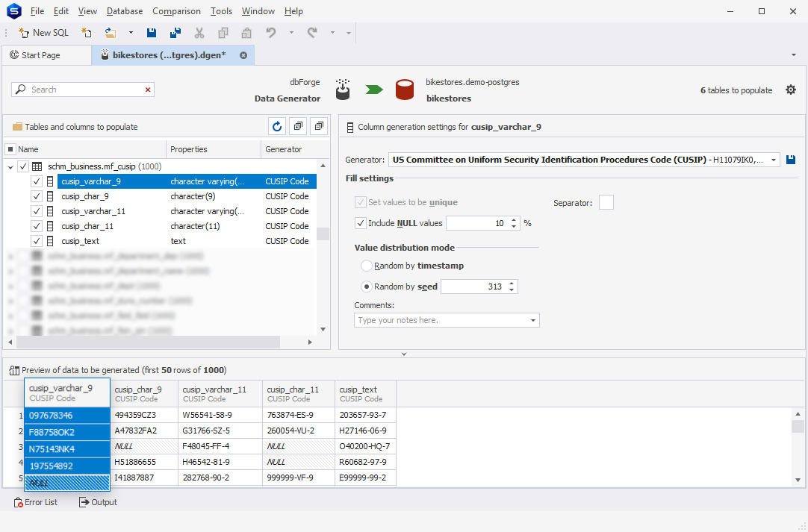This screenshot has width=808, height=532.
Task: Click the New SQL toolbar button
Action: coord(43,32)
